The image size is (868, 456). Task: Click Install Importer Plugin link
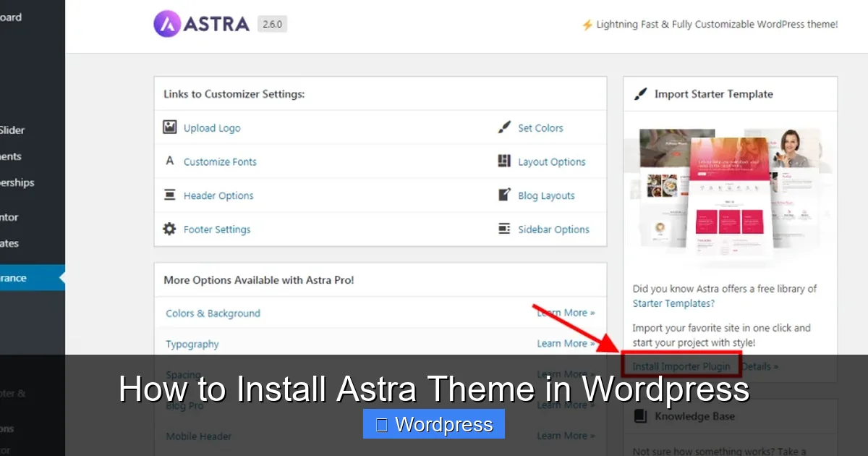tap(682, 366)
